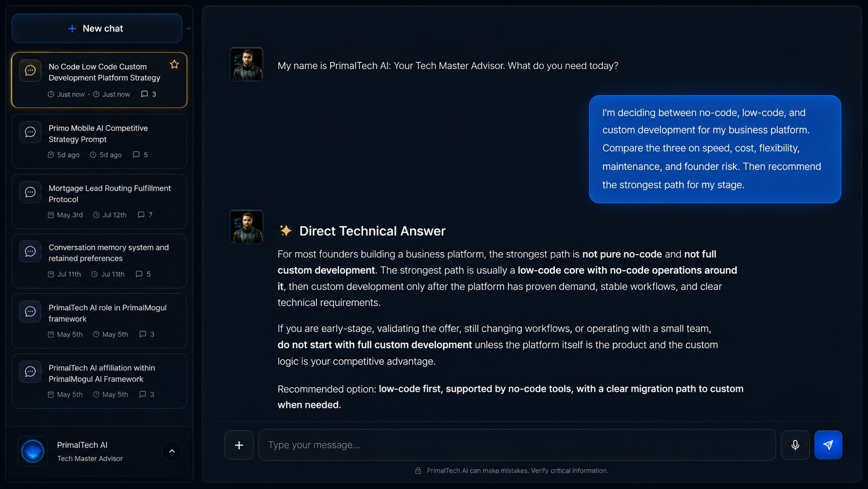Click the PrimalTech AI glowing orb avatar
The height and width of the screenshot is (489, 868).
click(33, 451)
